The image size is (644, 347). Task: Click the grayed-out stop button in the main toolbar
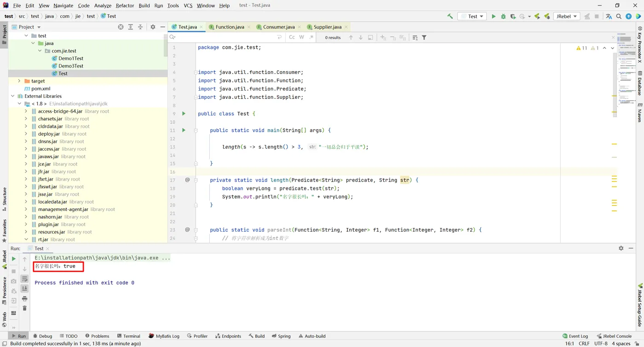[597, 16]
